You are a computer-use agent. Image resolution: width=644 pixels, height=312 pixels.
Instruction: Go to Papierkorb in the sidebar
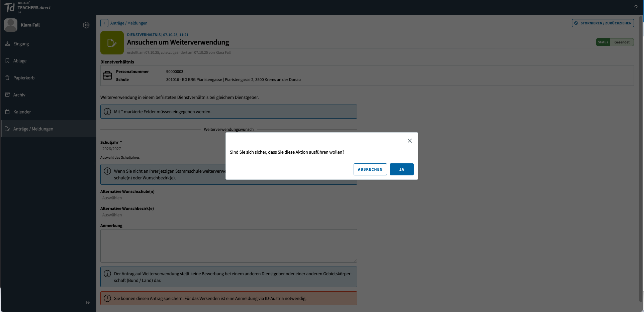coord(24,78)
